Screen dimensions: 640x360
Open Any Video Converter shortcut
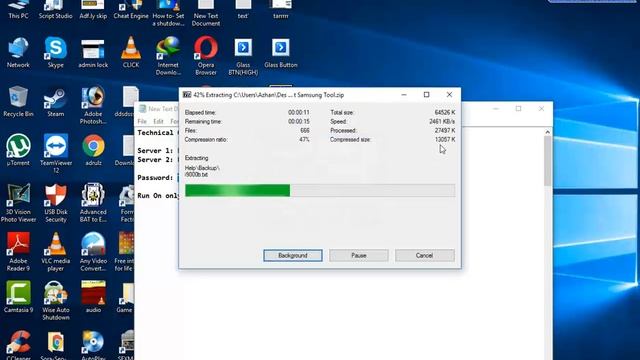click(93, 252)
